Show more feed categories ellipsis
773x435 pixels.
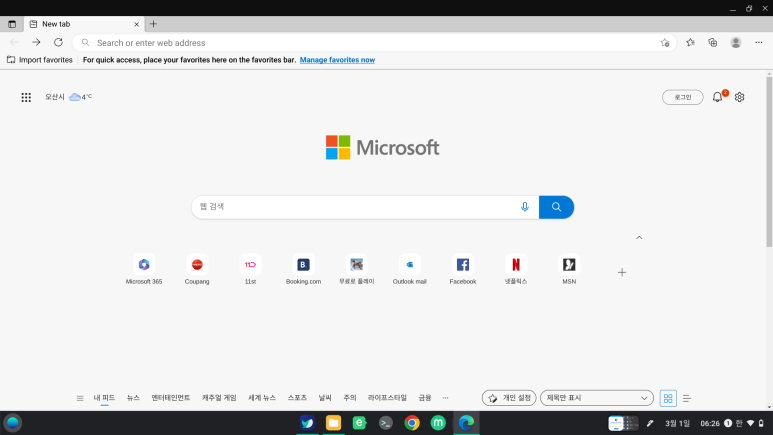(x=446, y=398)
